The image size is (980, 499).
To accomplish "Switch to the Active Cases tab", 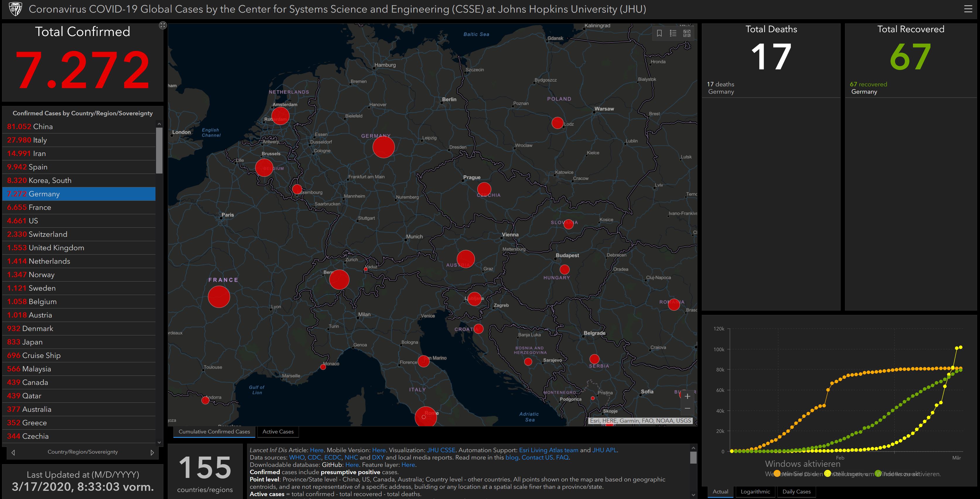I will tap(278, 432).
